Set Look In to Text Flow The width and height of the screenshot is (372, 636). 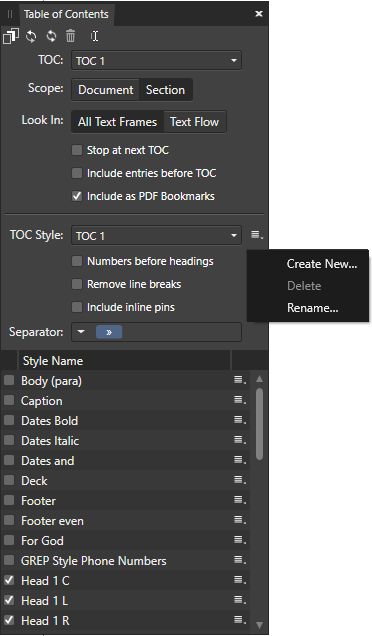(x=194, y=122)
